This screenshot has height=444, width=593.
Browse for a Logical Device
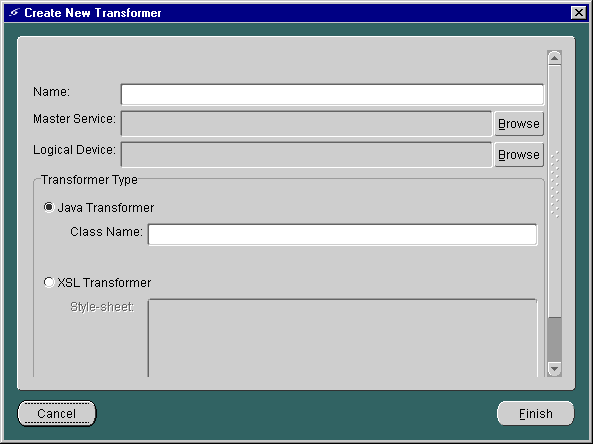519,155
